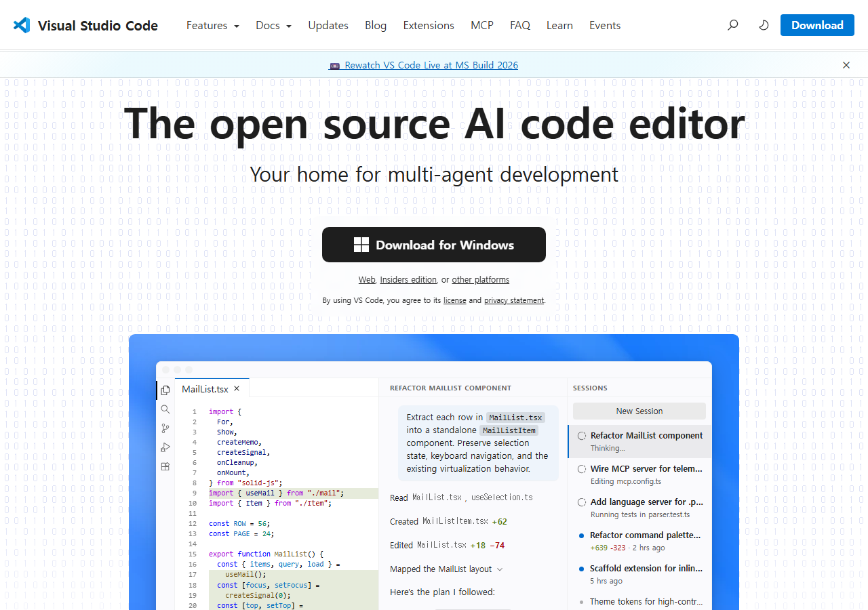
Task: Toggle dark theme with the moon icon
Action: pyautogui.click(x=764, y=25)
